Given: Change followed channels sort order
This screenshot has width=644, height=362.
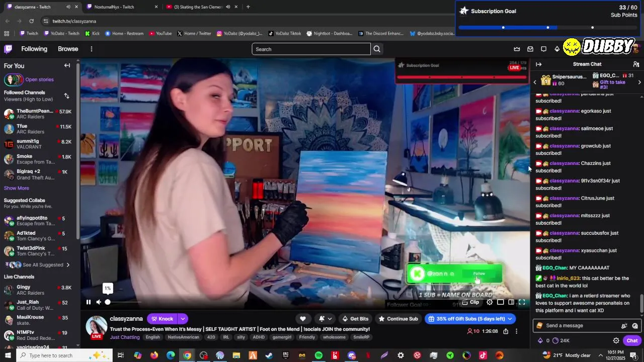Looking at the screenshot, I should click(66, 96).
